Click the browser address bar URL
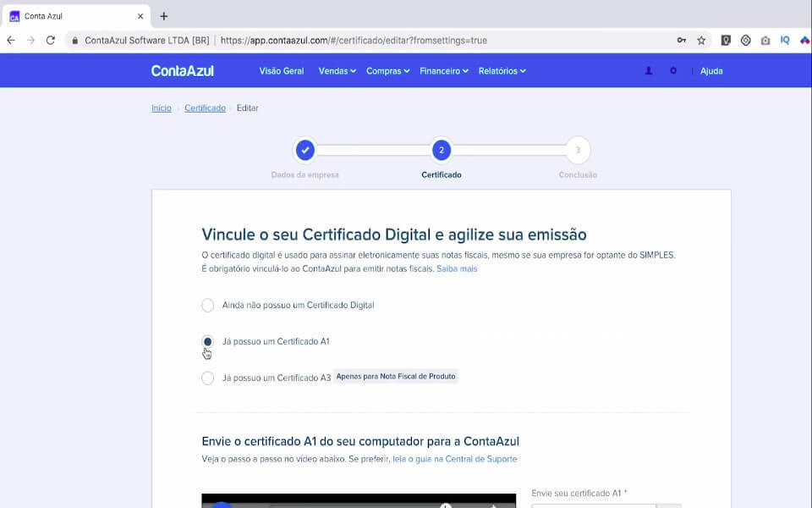This screenshot has height=508, width=812. click(354, 40)
